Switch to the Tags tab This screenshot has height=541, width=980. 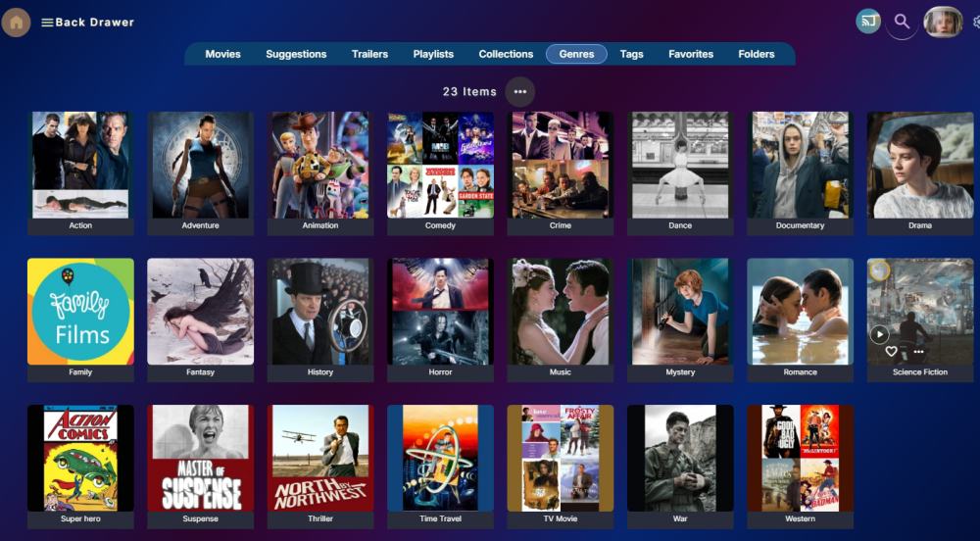point(631,54)
